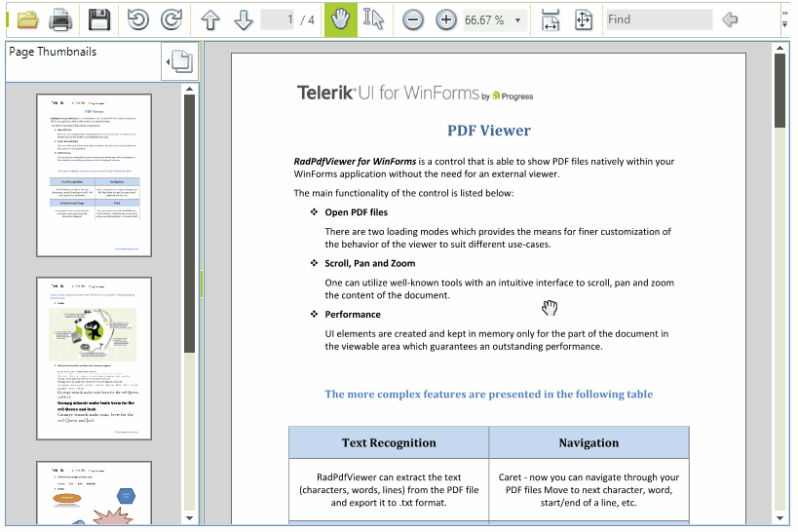
Task: Open a PDF file with the folder icon
Action: (x=28, y=19)
